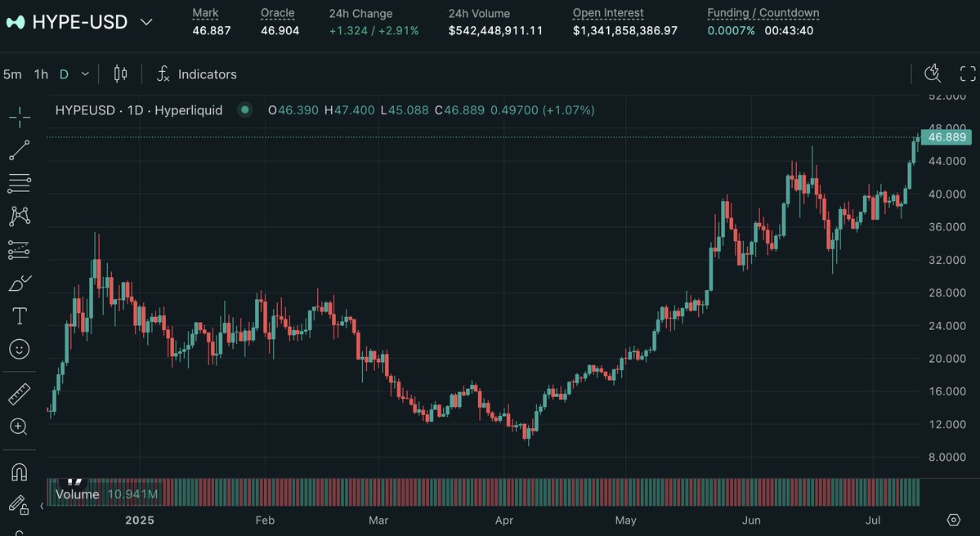The width and height of the screenshot is (980, 536).
Task: Click the green market status dot
Action: [x=245, y=110]
